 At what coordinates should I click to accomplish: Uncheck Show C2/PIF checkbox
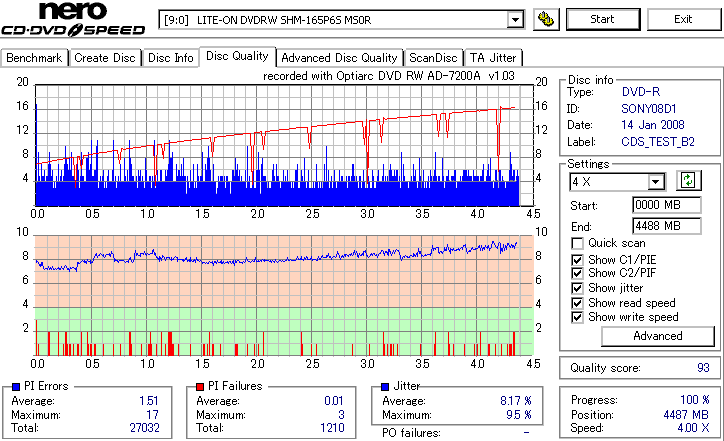click(x=577, y=273)
